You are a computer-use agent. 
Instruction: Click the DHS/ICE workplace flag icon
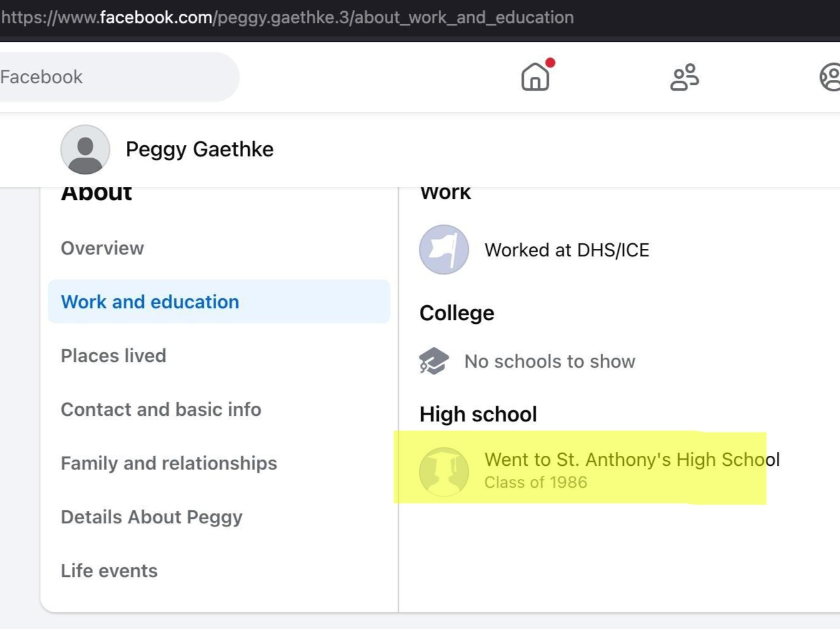point(444,249)
